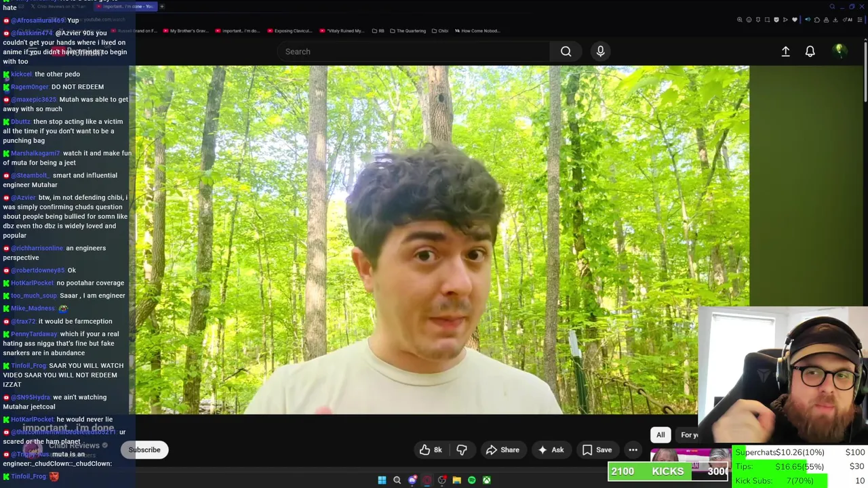Open Spotify from the taskbar
Viewport: 868px width, 488px height.
(x=472, y=480)
